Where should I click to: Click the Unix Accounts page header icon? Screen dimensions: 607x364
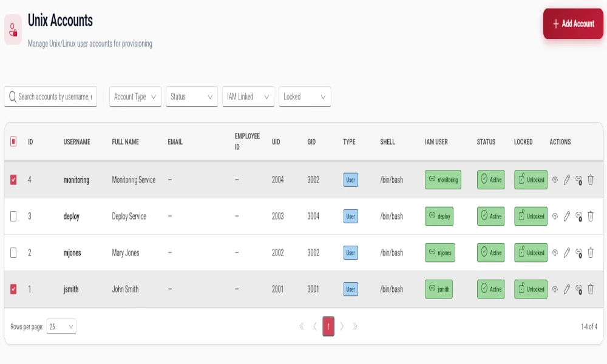point(13,30)
